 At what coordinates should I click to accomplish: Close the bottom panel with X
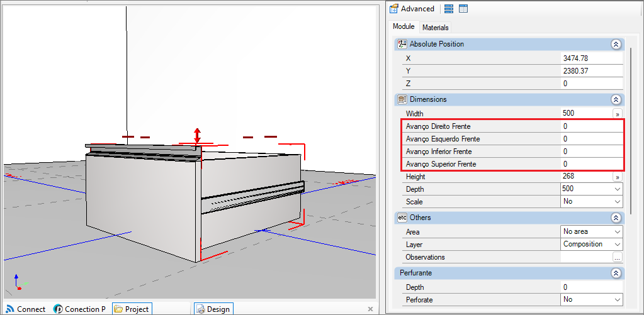pyautogui.click(x=370, y=309)
